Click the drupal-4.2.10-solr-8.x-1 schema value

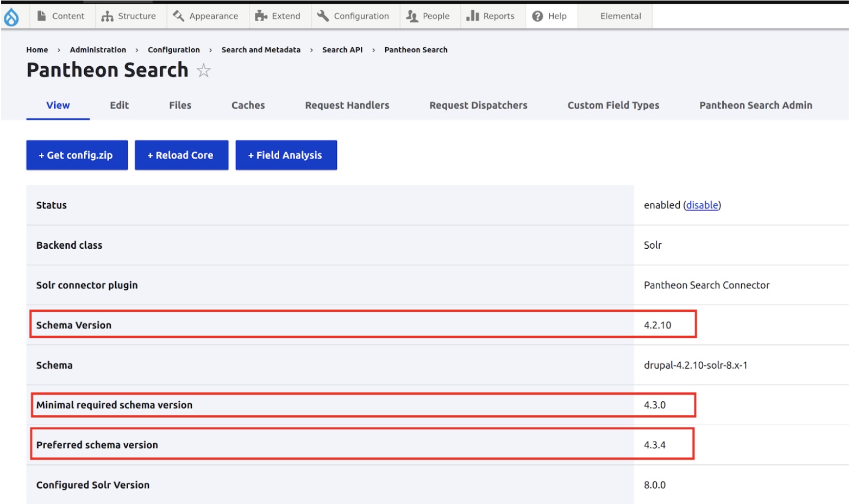click(x=696, y=366)
